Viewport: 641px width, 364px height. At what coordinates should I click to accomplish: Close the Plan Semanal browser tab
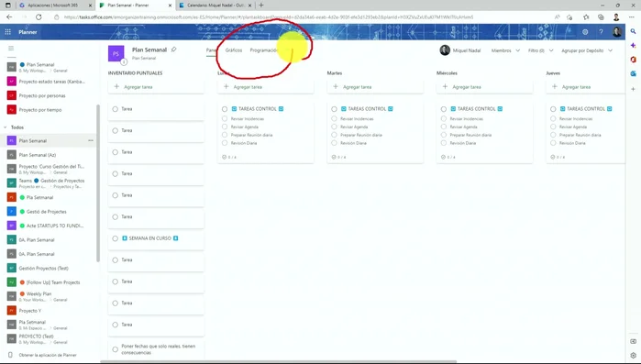[x=170, y=6]
